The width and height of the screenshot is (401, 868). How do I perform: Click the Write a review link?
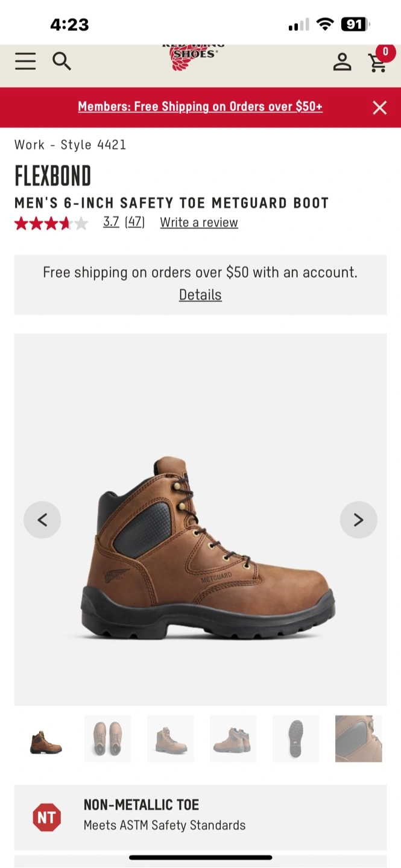tap(199, 222)
